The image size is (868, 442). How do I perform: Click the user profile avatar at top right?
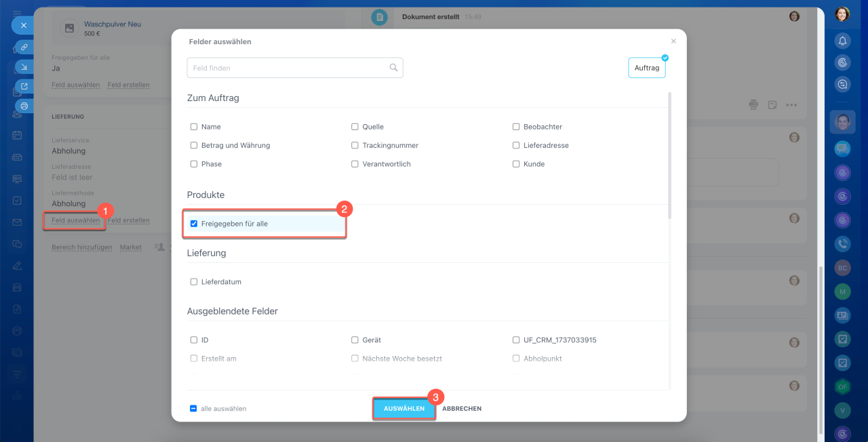click(x=842, y=14)
